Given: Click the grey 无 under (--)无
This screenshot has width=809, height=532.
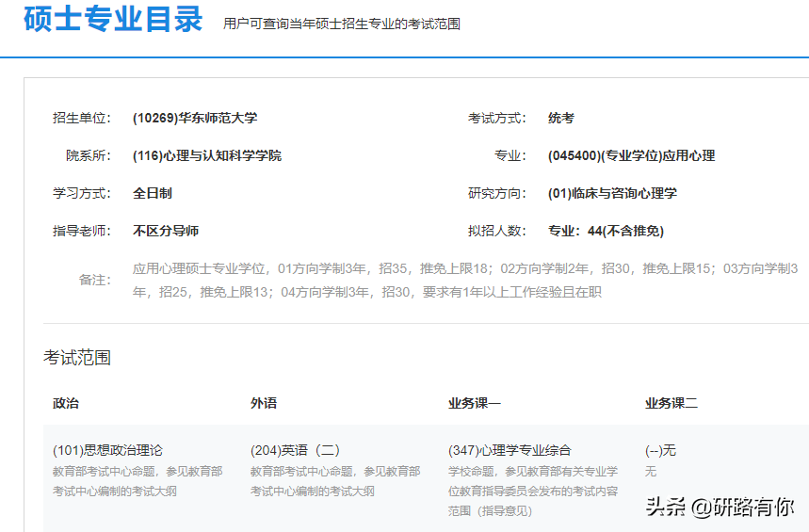Looking at the screenshot, I should pos(651,472).
